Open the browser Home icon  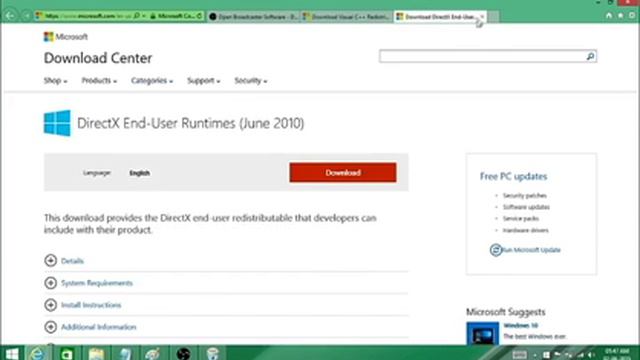point(609,16)
